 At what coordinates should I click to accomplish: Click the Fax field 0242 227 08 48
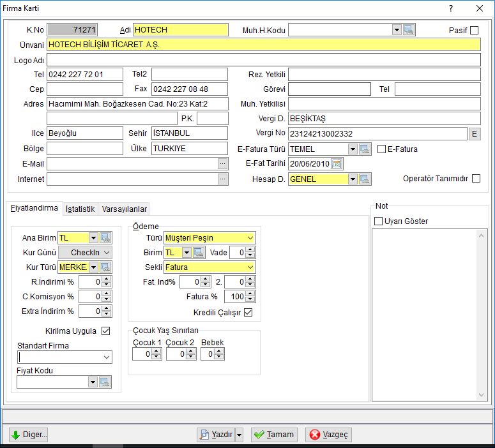[190, 89]
